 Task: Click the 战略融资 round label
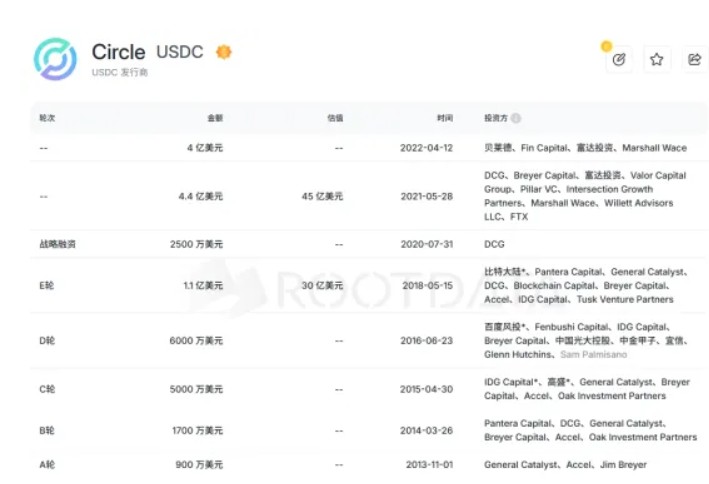tap(57, 244)
